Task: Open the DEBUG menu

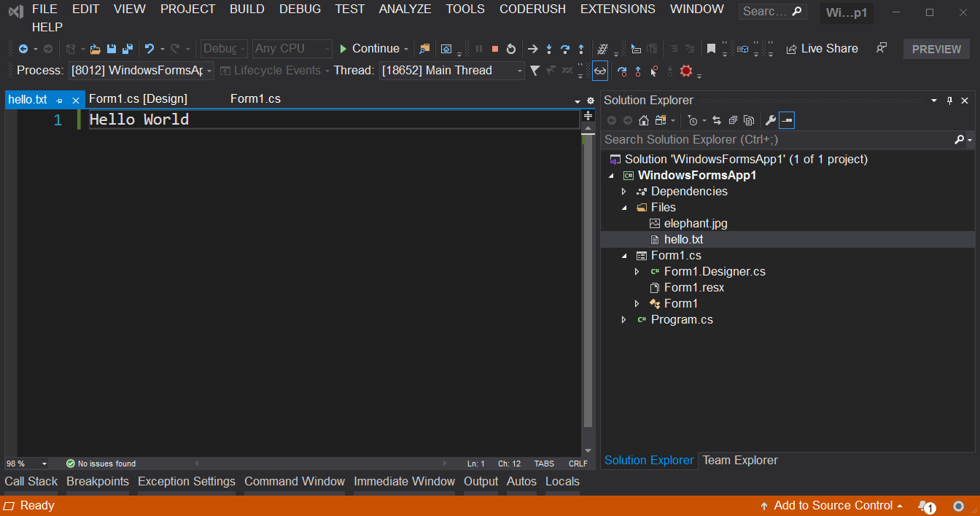Action: point(300,9)
